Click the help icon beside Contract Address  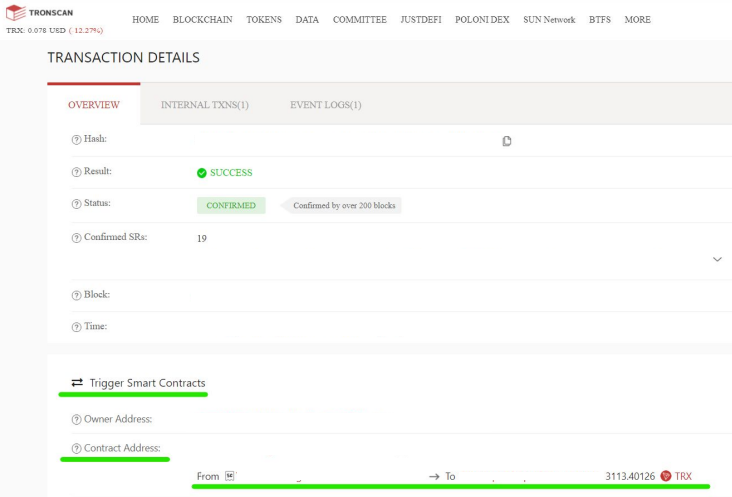click(x=76, y=448)
